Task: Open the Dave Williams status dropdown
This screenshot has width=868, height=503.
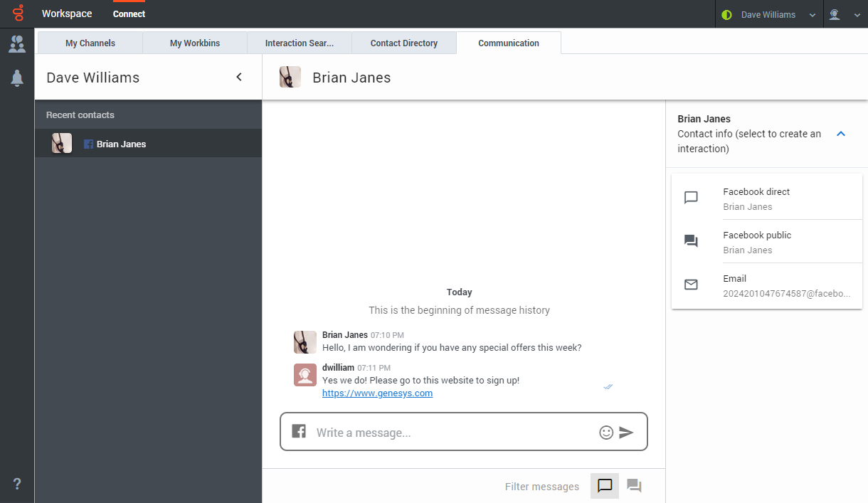Action: click(x=768, y=14)
